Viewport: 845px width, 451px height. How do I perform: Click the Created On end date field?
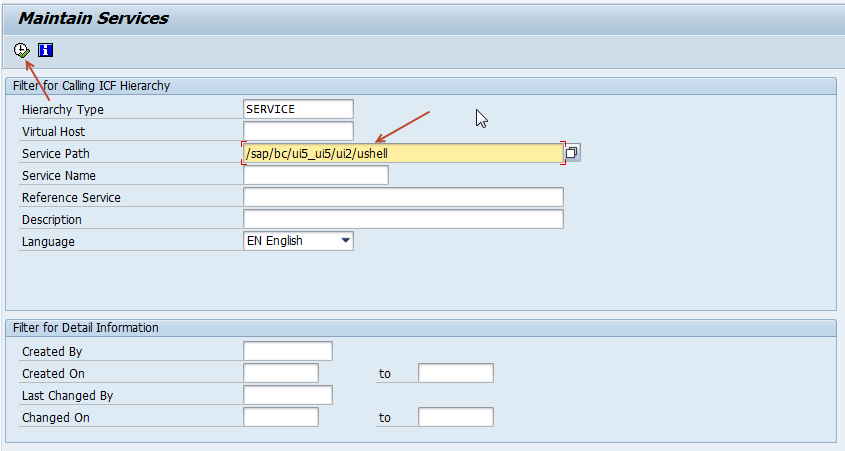point(456,373)
